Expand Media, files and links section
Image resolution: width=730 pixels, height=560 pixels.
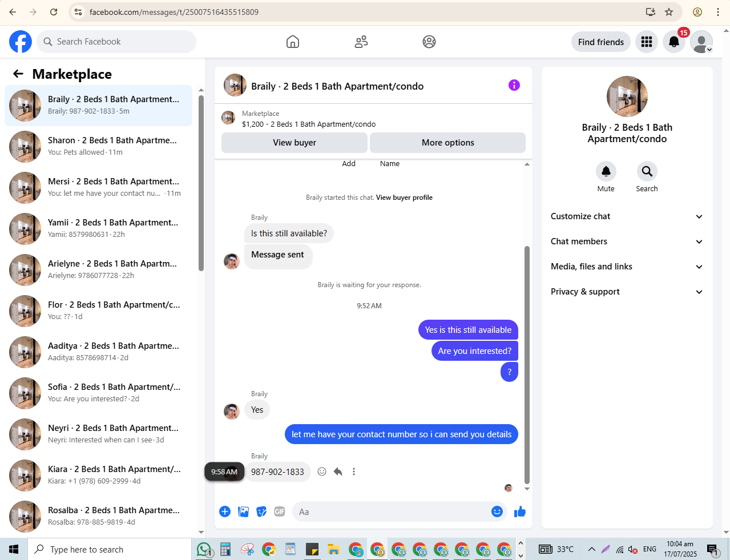point(627,267)
